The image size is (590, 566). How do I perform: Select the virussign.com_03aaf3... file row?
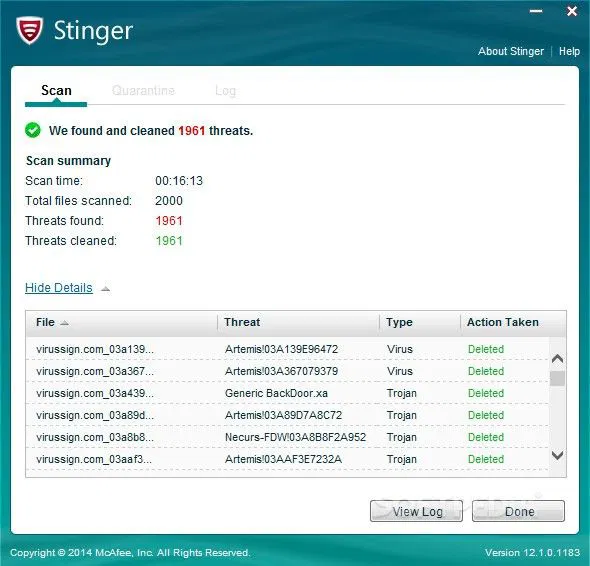[x=287, y=459]
